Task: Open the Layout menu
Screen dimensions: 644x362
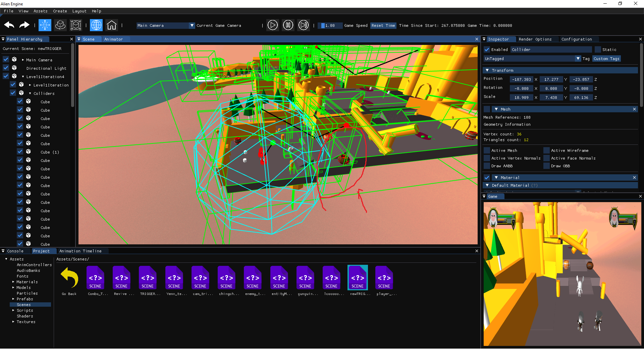Action: click(x=79, y=11)
